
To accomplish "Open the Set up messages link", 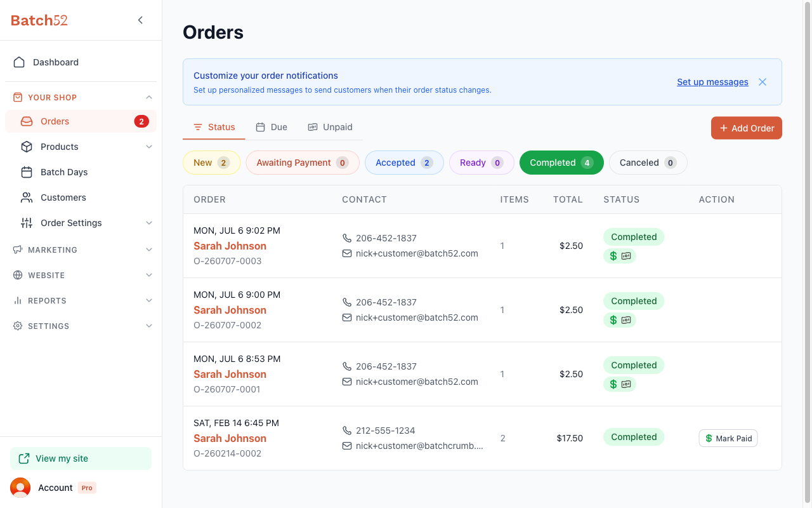I will click(712, 82).
